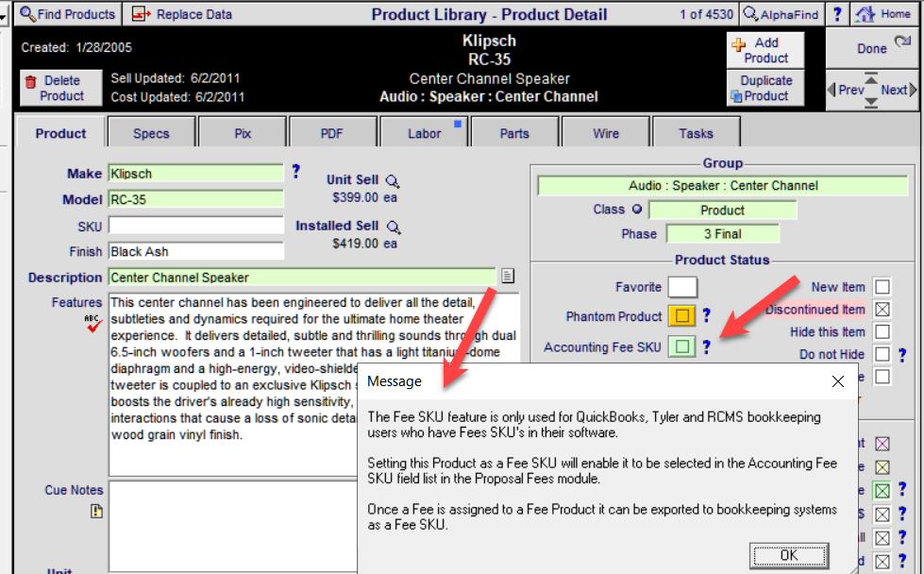
Task: Open help beside green checked checkbox
Action: tap(902, 489)
